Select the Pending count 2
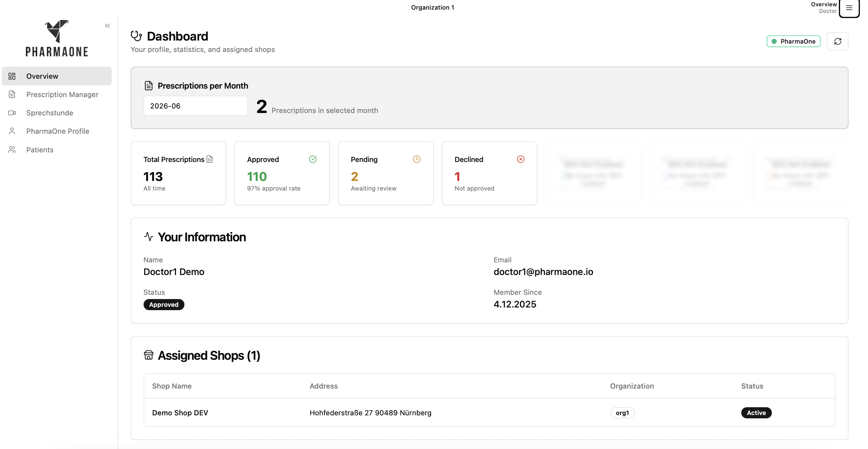 pyautogui.click(x=354, y=176)
